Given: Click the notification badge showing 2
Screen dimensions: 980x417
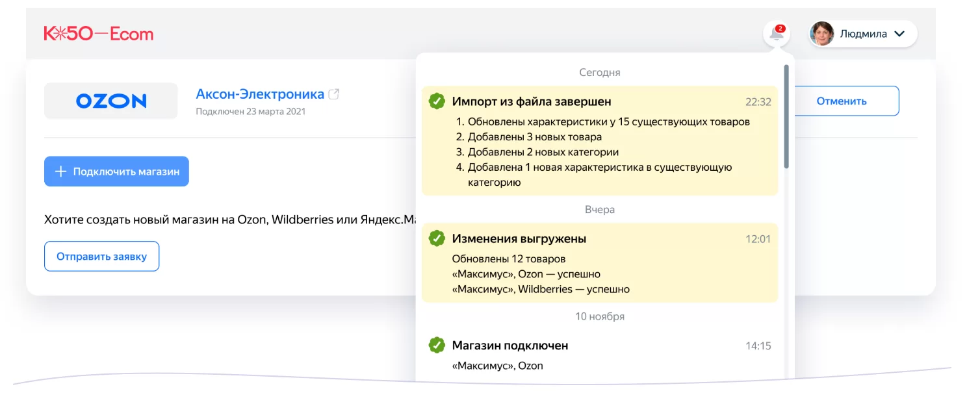Looking at the screenshot, I should [x=779, y=27].
